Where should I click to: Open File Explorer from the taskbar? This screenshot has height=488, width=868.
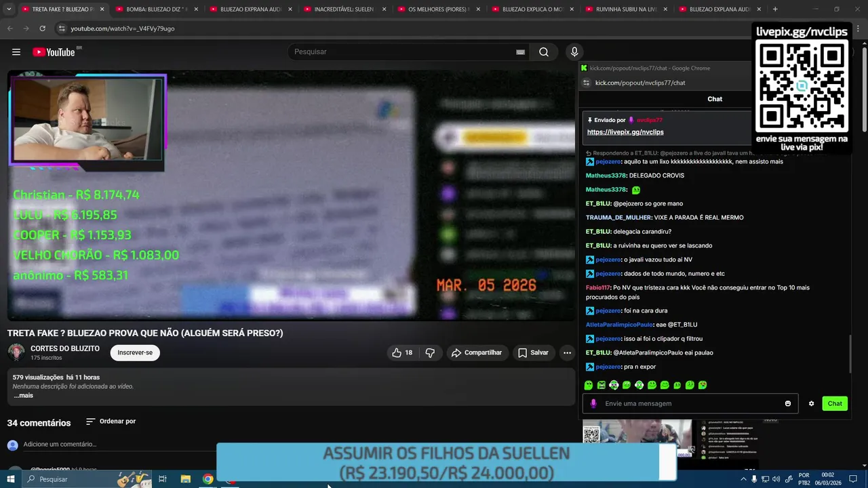pyautogui.click(x=186, y=479)
